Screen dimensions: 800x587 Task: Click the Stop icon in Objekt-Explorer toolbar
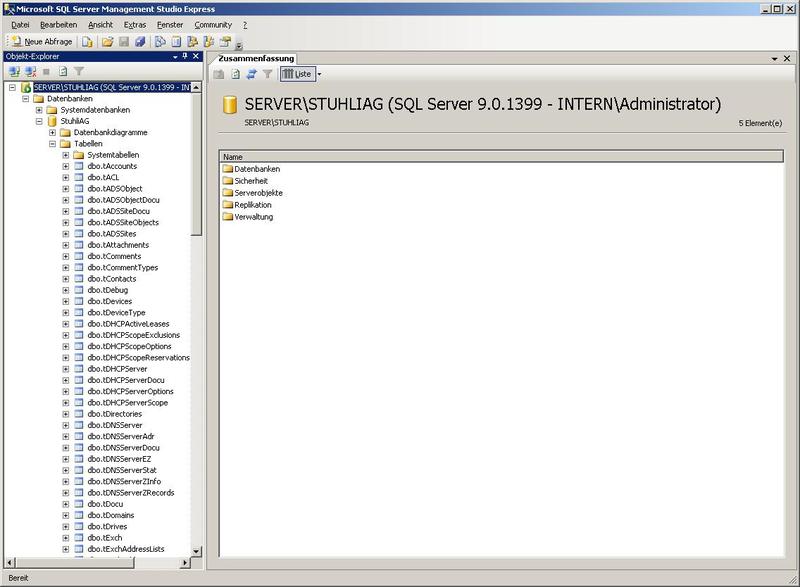pyautogui.click(x=46, y=72)
